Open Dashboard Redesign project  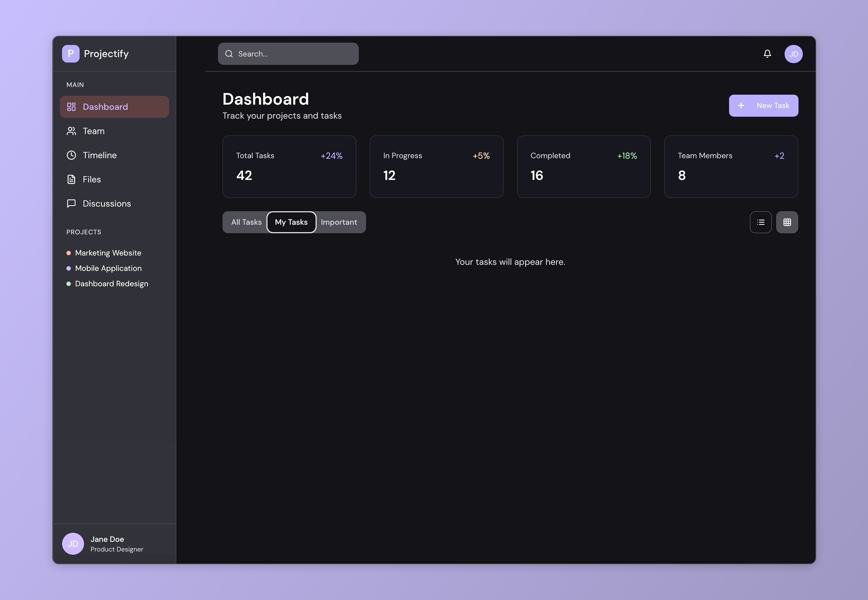point(112,284)
